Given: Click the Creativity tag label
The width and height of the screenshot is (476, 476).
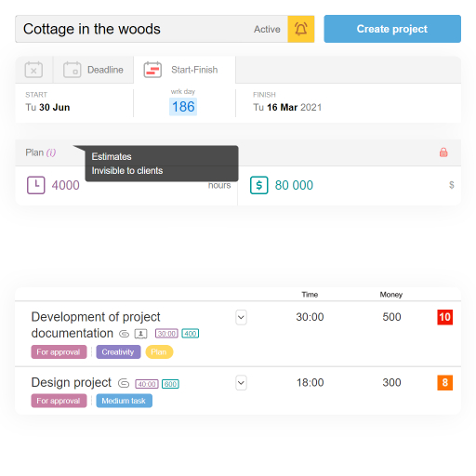Looking at the screenshot, I should [118, 352].
